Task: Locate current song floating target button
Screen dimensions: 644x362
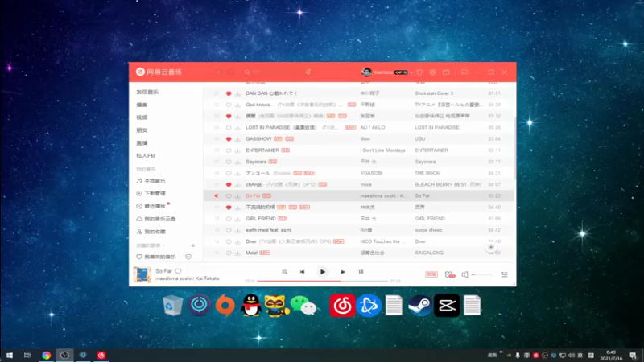Action: point(491,247)
